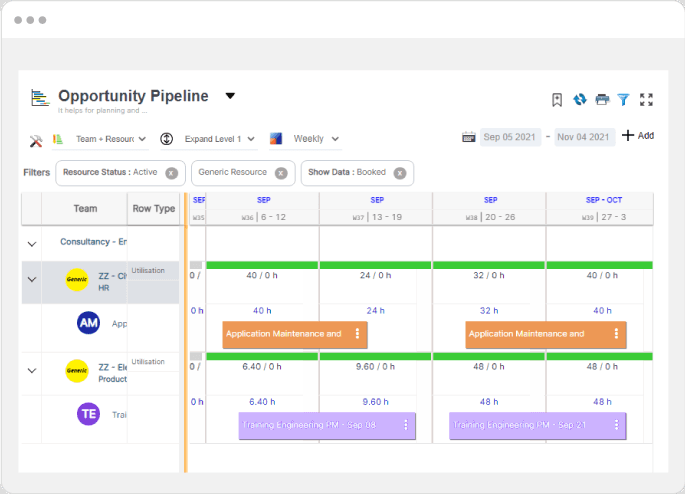The height and width of the screenshot is (494, 685).
Task: Open the three-dot menu on the first orange Application Maintenance bar
Action: tap(359, 334)
